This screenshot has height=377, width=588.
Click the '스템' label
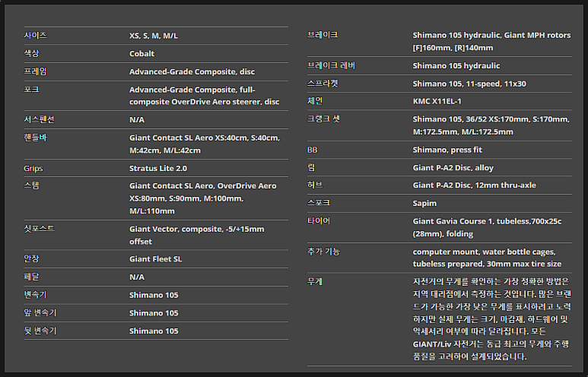point(31,185)
